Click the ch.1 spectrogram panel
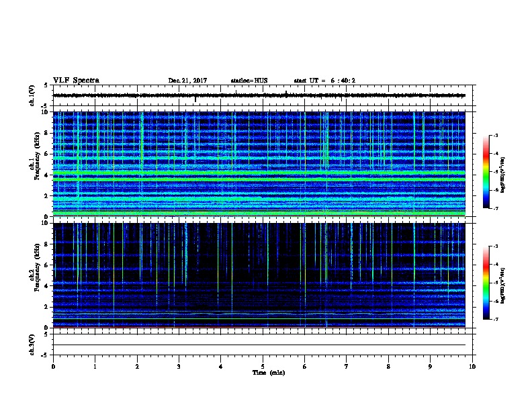The width and height of the screenshot is (532, 411). click(259, 164)
